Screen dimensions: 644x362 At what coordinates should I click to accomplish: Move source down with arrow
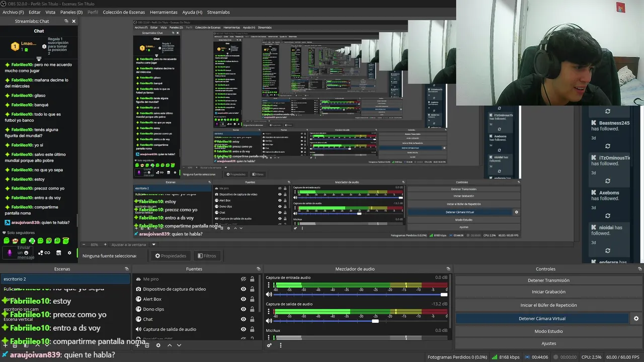(x=179, y=345)
